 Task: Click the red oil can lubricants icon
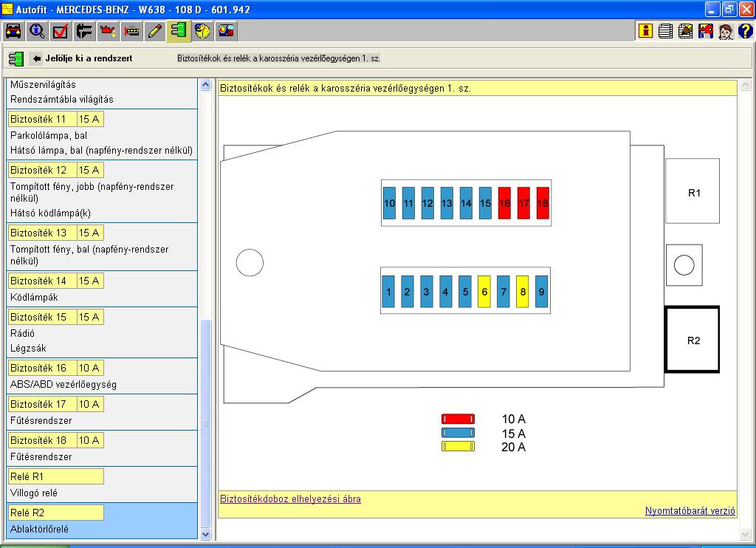[108, 31]
